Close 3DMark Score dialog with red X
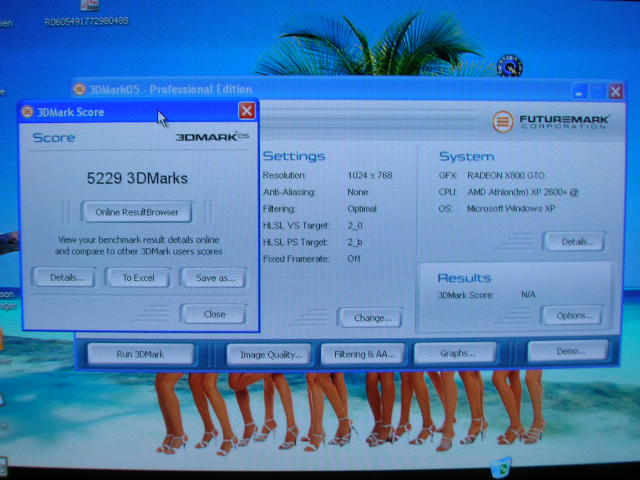 [247, 111]
